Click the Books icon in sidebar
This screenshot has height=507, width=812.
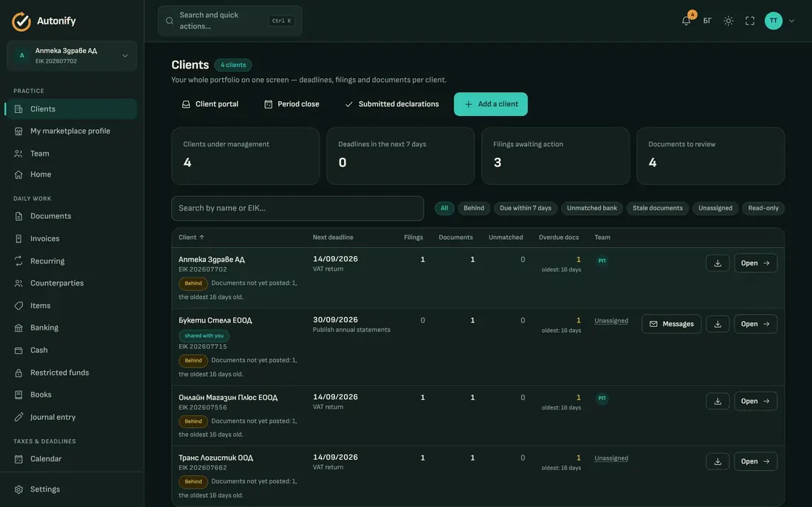tap(18, 395)
